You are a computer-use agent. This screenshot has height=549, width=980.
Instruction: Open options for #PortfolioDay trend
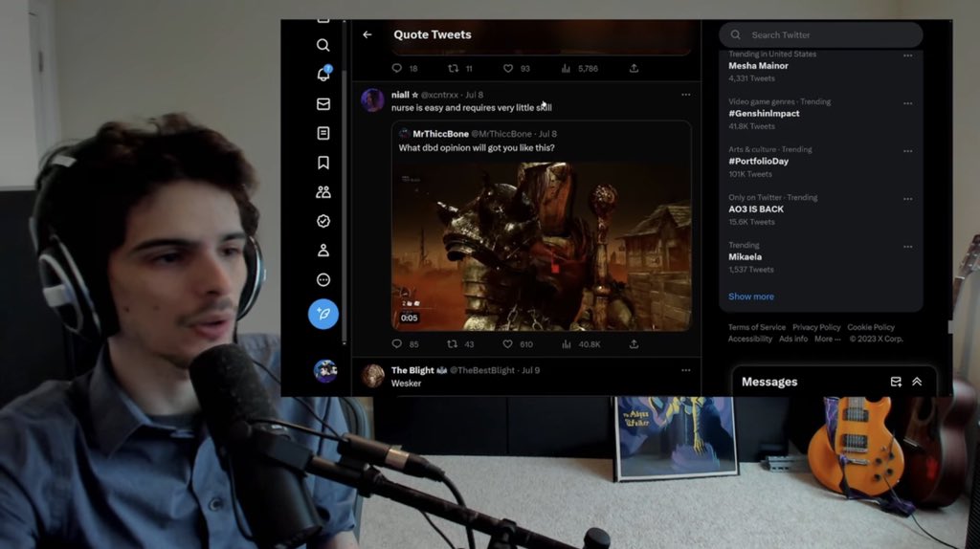[907, 151]
